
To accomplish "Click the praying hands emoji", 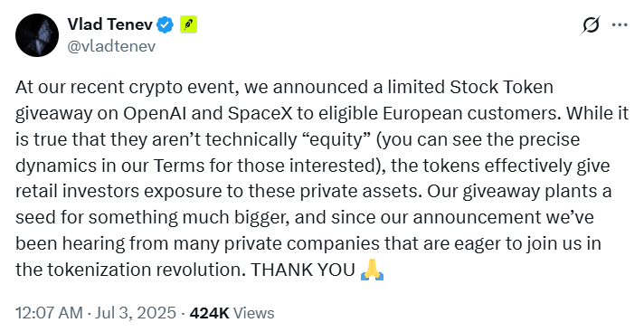I will [x=372, y=270].
